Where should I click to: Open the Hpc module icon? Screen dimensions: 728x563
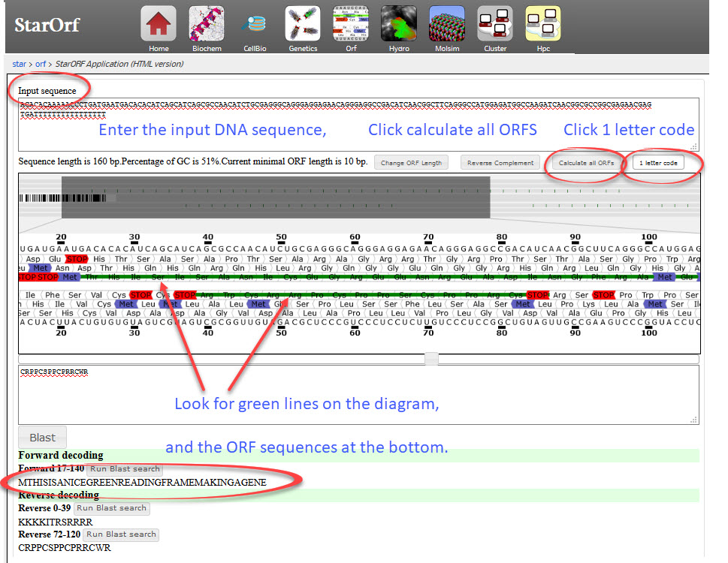pos(543,25)
